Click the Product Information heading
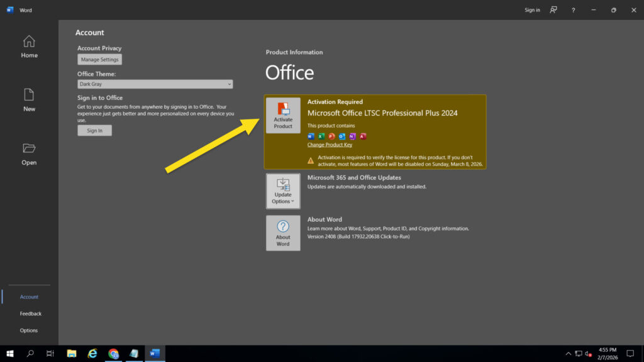The image size is (644, 362). pyautogui.click(x=294, y=52)
